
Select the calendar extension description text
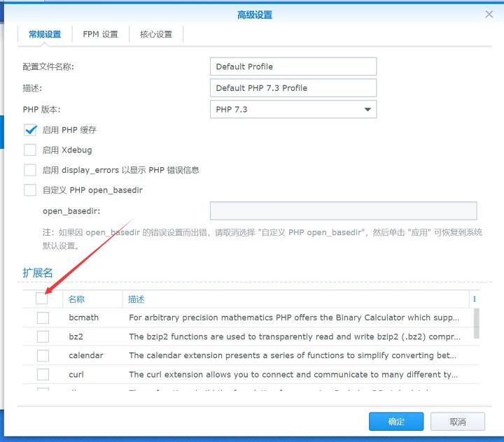293,355
